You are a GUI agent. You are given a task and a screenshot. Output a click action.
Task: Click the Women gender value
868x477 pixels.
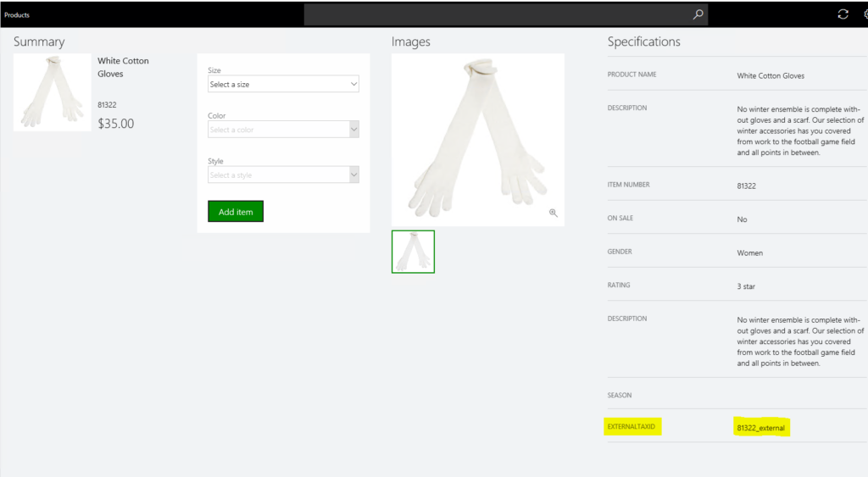(749, 252)
